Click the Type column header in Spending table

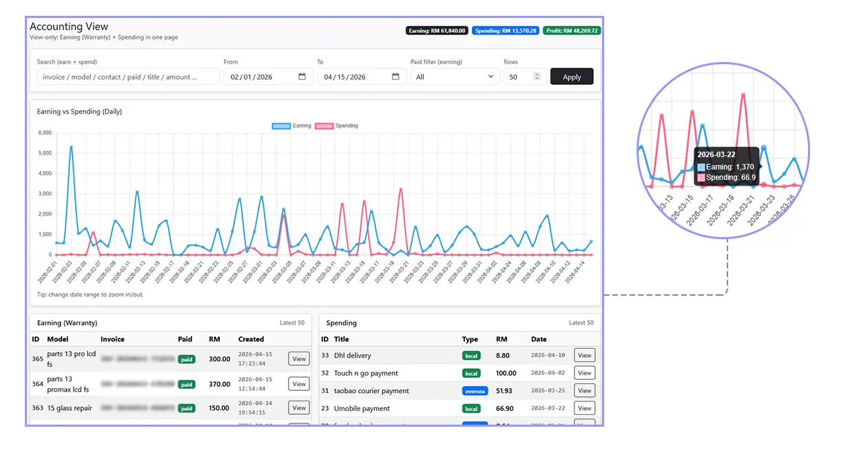coord(470,339)
